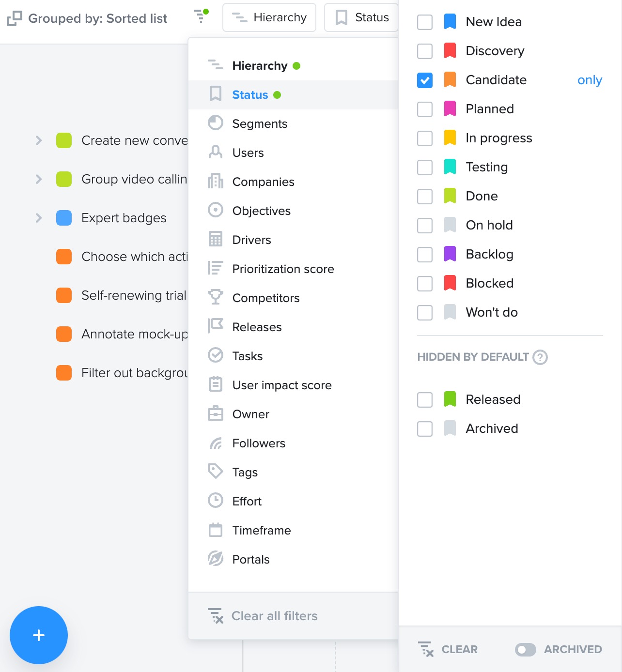Click the help question mark beside Hidden by default

(x=540, y=357)
